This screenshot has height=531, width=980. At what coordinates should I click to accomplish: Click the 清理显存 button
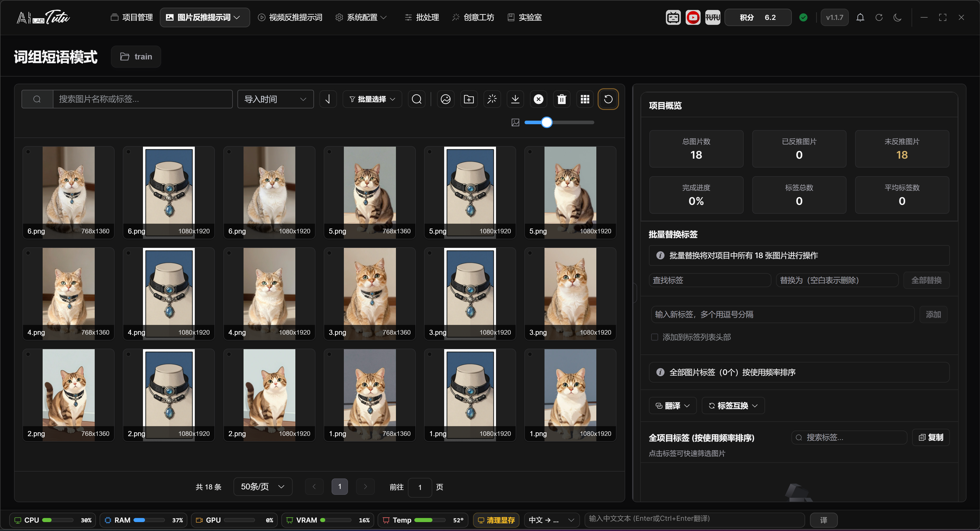click(496, 520)
